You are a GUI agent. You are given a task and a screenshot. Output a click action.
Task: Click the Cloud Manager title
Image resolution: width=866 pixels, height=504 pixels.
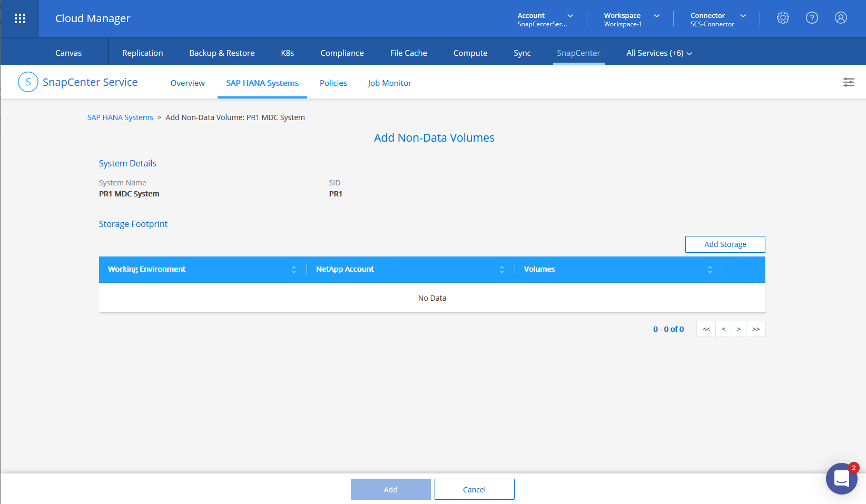[x=93, y=18]
